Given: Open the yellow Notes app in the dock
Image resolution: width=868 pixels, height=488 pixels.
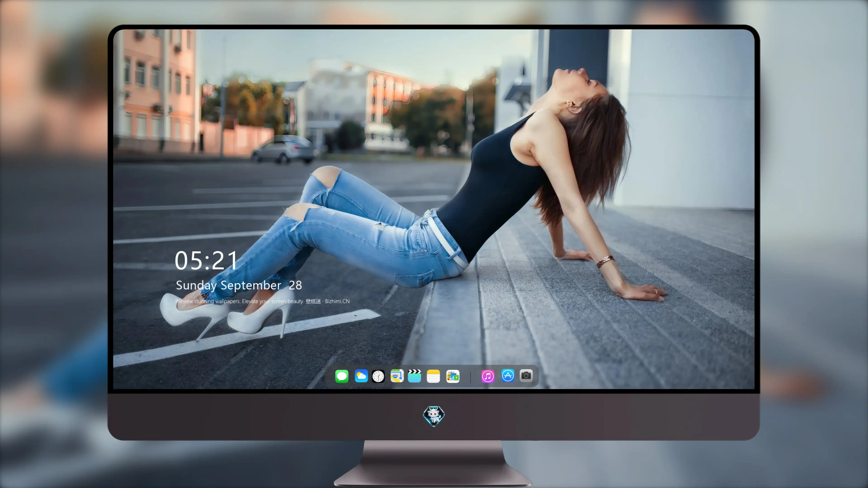Looking at the screenshot, I should click(x=433, y=376).
